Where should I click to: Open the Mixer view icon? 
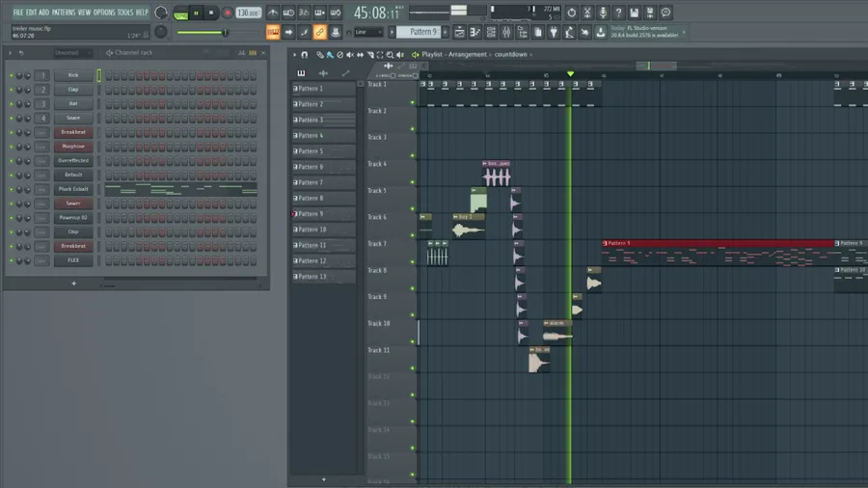point(506,32)
